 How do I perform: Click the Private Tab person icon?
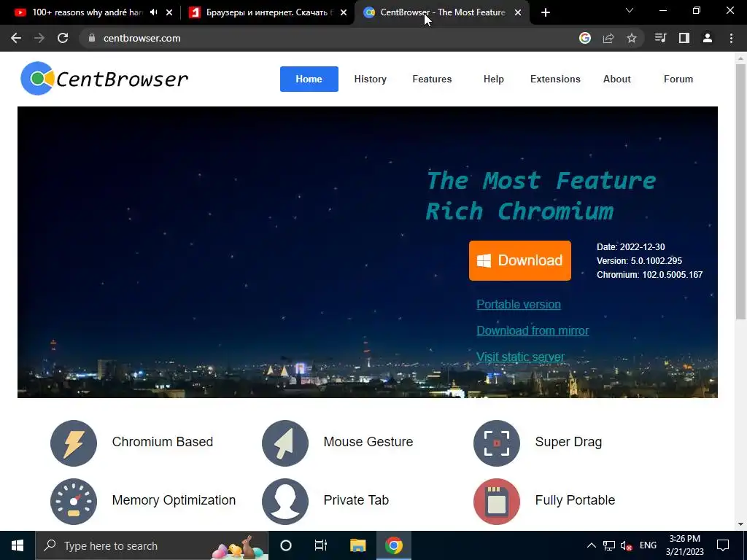pyautogui.click(x=285, y=502)
